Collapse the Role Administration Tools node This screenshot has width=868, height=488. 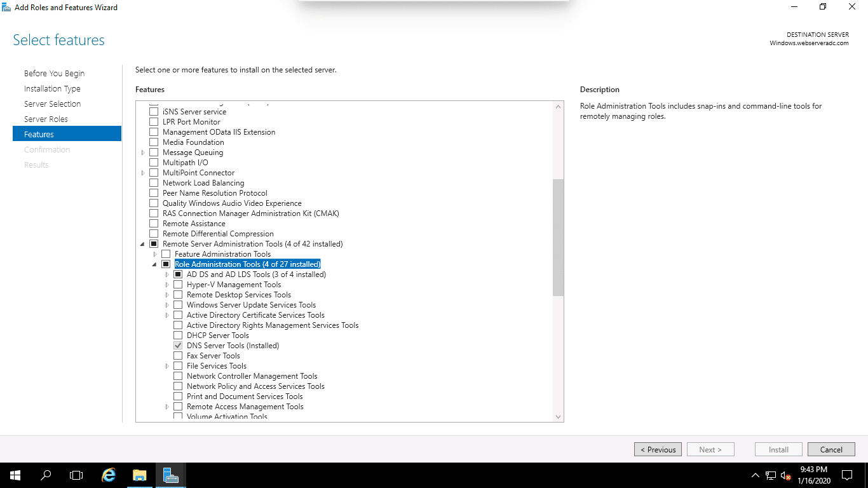tap(154, 264)
